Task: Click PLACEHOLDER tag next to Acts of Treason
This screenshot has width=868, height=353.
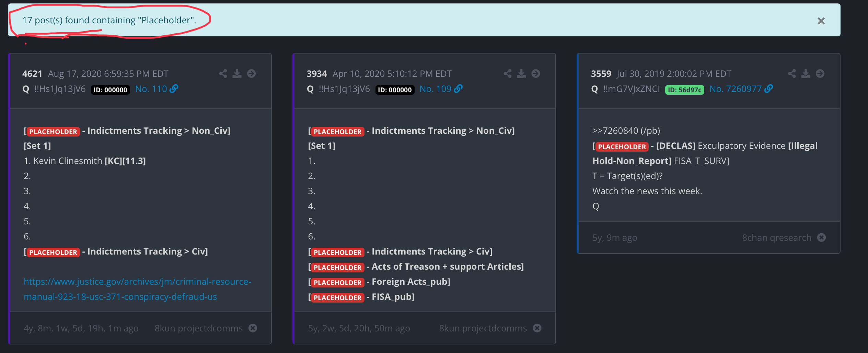Action: pos(337,267)
